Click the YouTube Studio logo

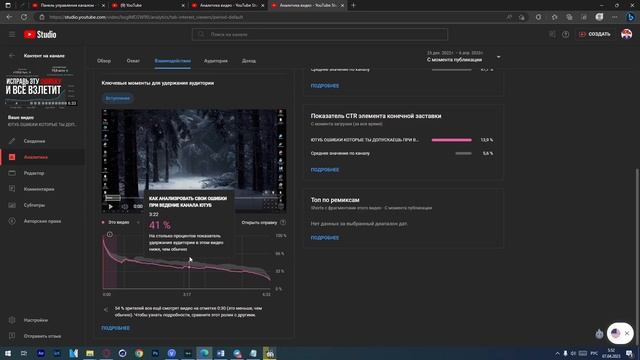[40, 35]
